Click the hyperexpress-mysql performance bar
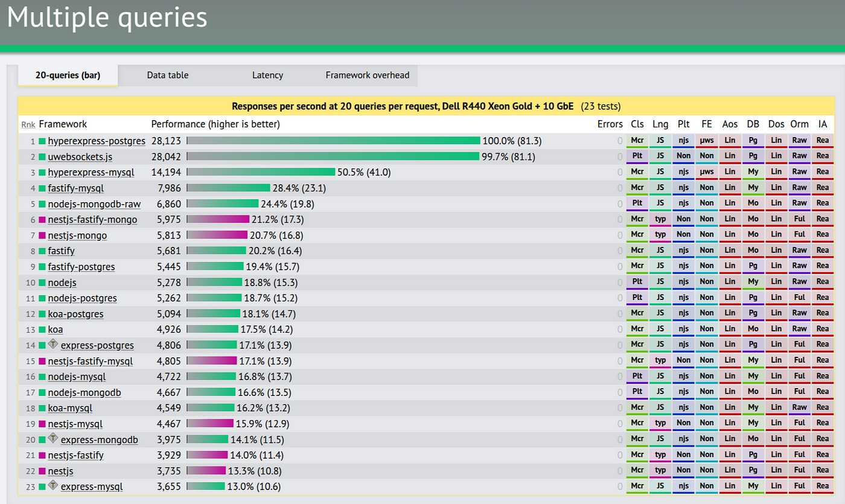 pos(261,172)
